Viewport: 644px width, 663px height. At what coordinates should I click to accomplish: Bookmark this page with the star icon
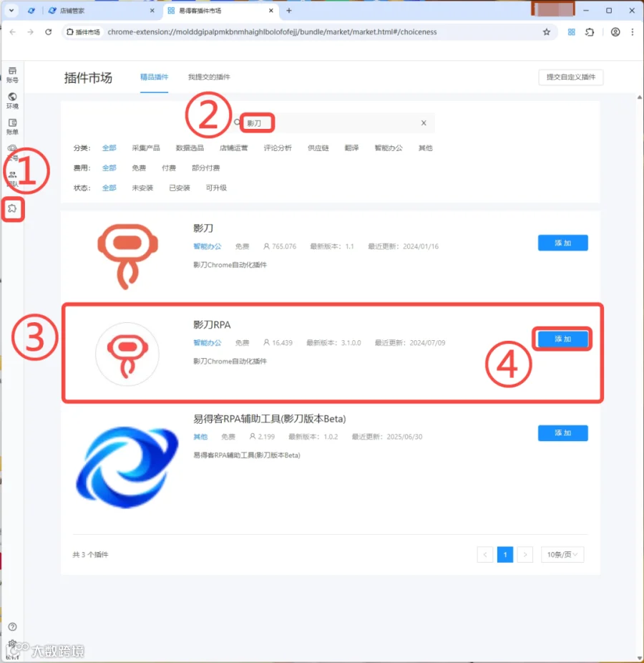547,32
